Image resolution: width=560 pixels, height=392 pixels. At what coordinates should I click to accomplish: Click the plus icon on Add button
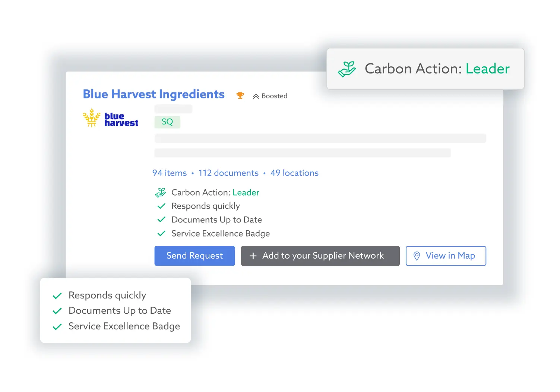pyautogui.click(x=253, y=256)
